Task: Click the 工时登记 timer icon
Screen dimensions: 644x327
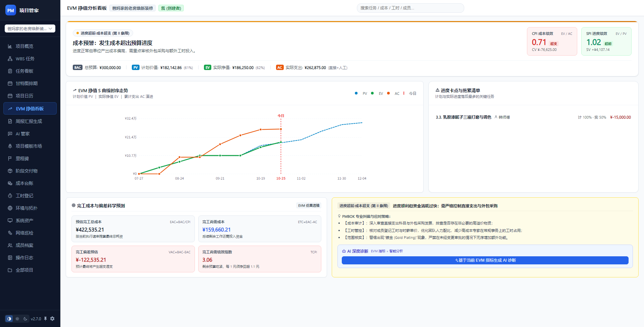Action: click(10, 196)
